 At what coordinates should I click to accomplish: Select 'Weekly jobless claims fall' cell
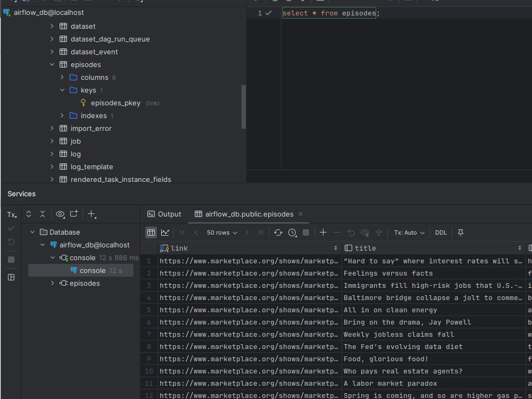(433, 334)
